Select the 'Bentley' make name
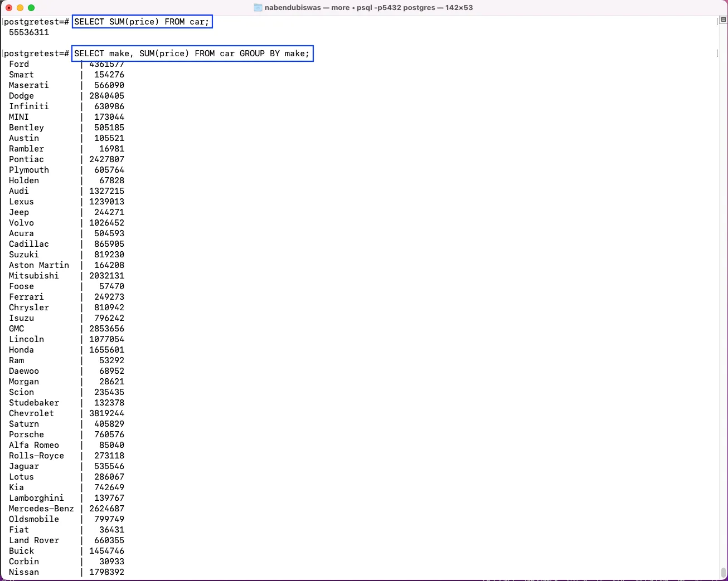This screenshot has height=581, width=728. pyautogui.click(x=26, y=128)
